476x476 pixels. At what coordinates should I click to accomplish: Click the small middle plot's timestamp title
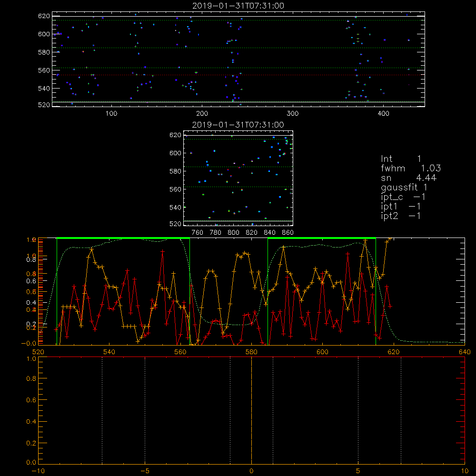pyautogui.click(x=238, y=125)
